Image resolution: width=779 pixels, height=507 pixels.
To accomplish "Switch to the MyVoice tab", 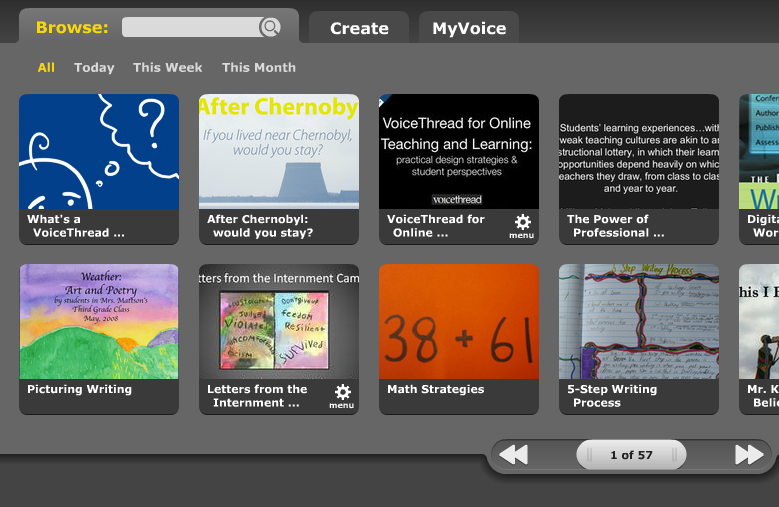I will click(469, 28).
